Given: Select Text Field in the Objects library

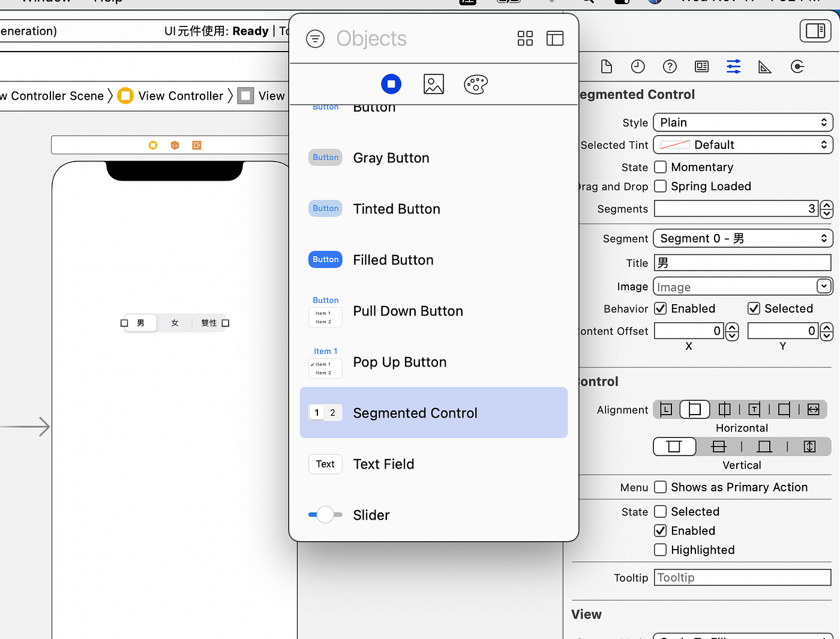Looking at the screenshot, I should pos(383,464).
